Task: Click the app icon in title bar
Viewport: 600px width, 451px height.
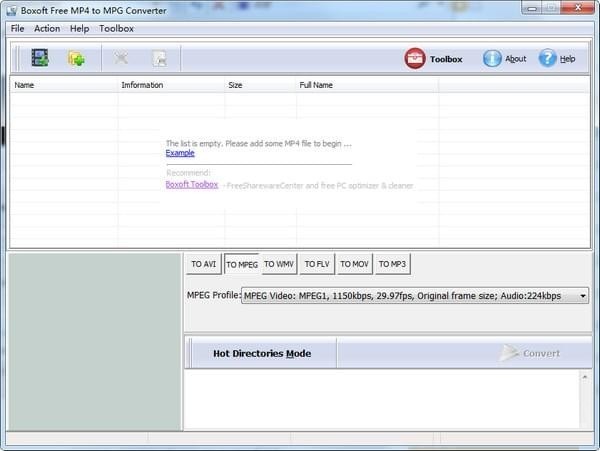Action: [12, 10]
